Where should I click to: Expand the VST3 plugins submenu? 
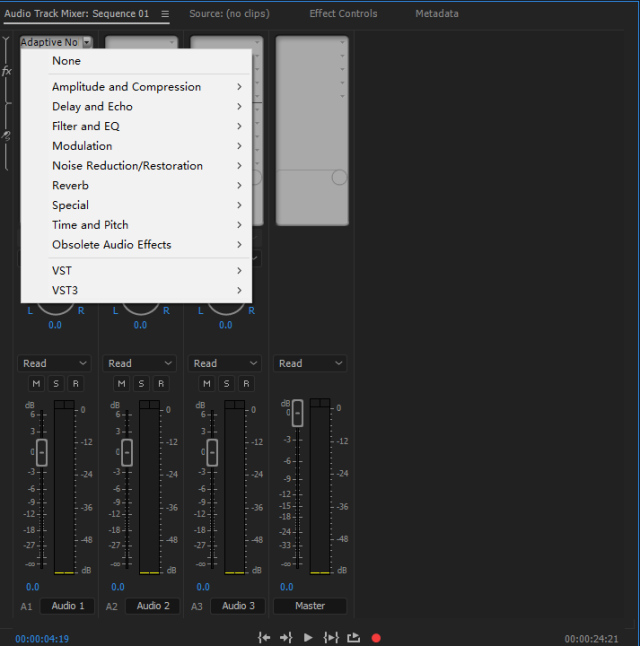coord(136,291)
